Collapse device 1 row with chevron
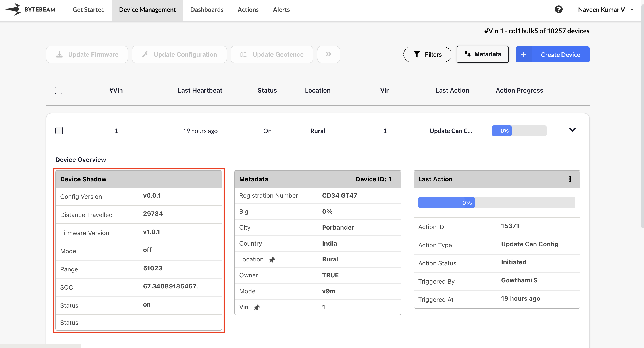The width and height of the screenshot is (644, 348). pos(572,130)
